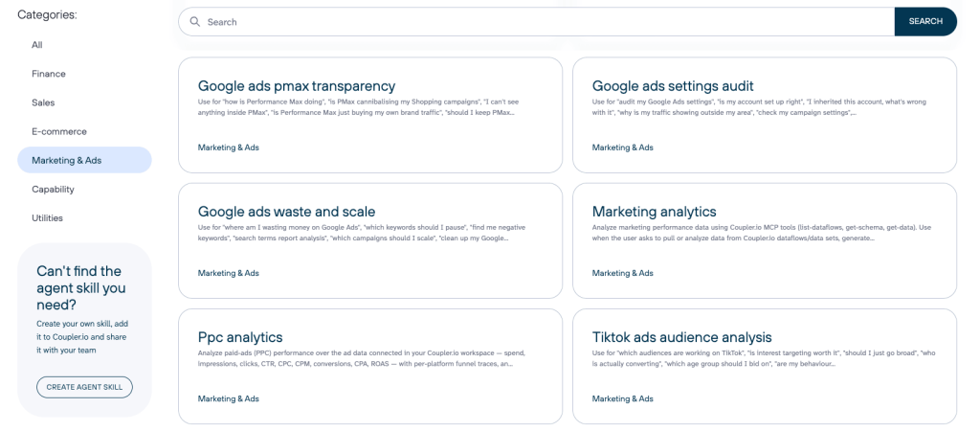Screen dimensions: 980x431
Task: Click description text of settings audit card
Action: click(759, 107)
